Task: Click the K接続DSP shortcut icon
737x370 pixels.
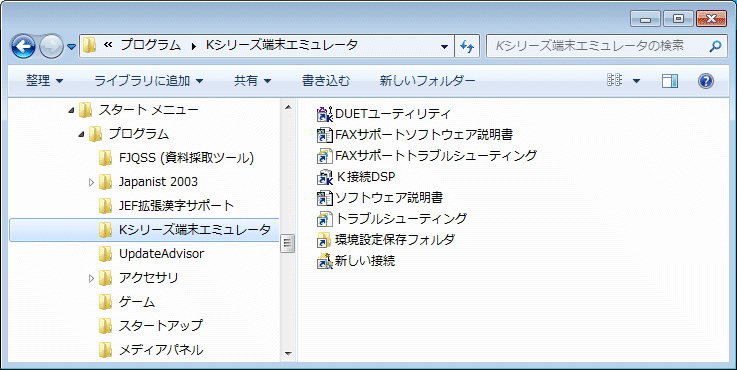Action: point(325,177)
